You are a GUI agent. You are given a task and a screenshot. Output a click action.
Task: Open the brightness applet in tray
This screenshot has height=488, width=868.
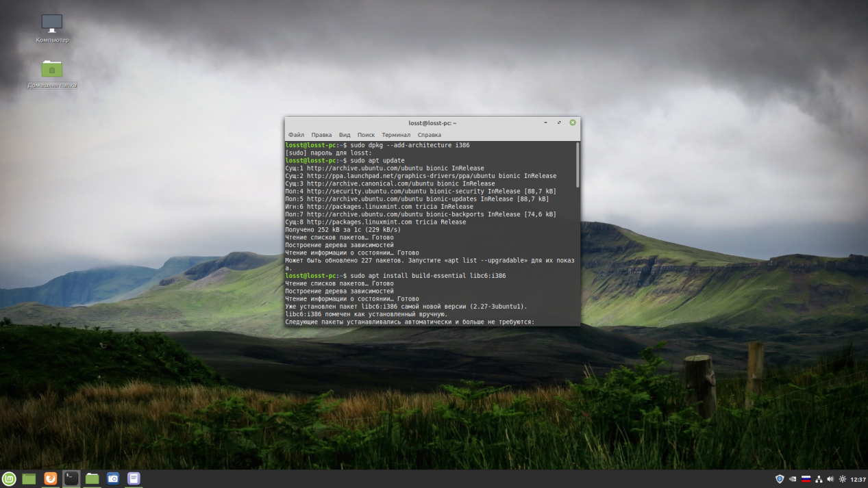coord(843,479)
